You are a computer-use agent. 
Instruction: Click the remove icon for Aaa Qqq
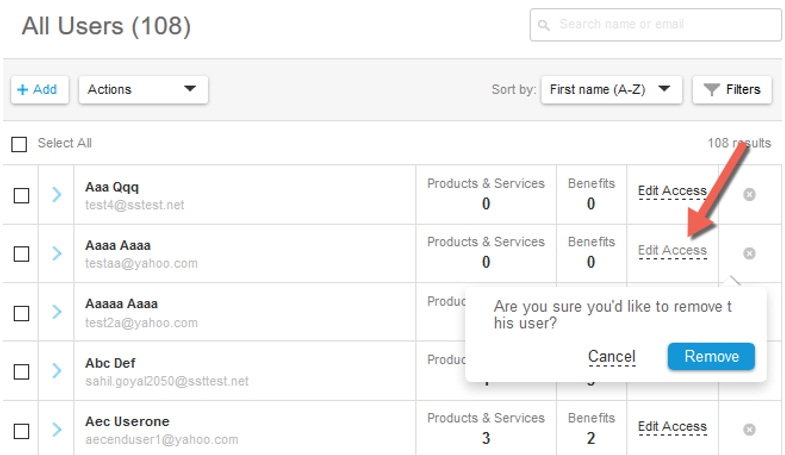749,194
